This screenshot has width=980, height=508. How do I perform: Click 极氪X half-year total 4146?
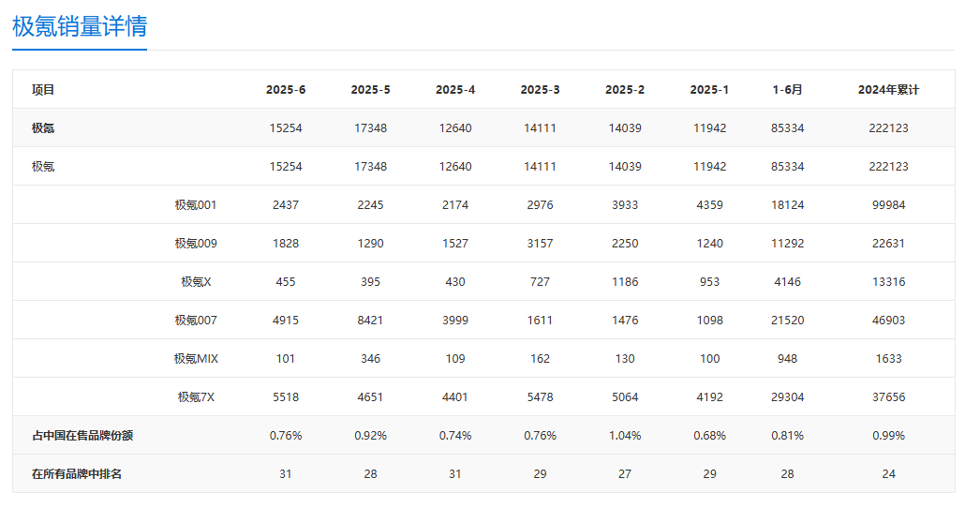(788, 282)
